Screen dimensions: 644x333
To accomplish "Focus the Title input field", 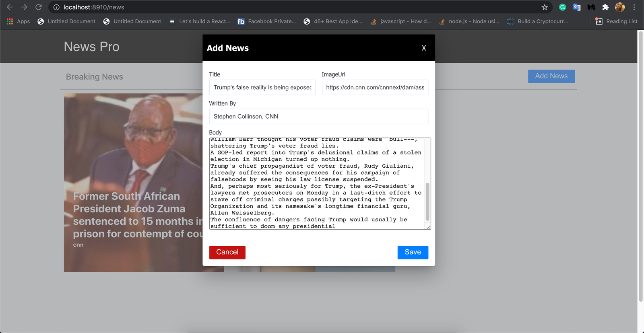I will [262, 87].
